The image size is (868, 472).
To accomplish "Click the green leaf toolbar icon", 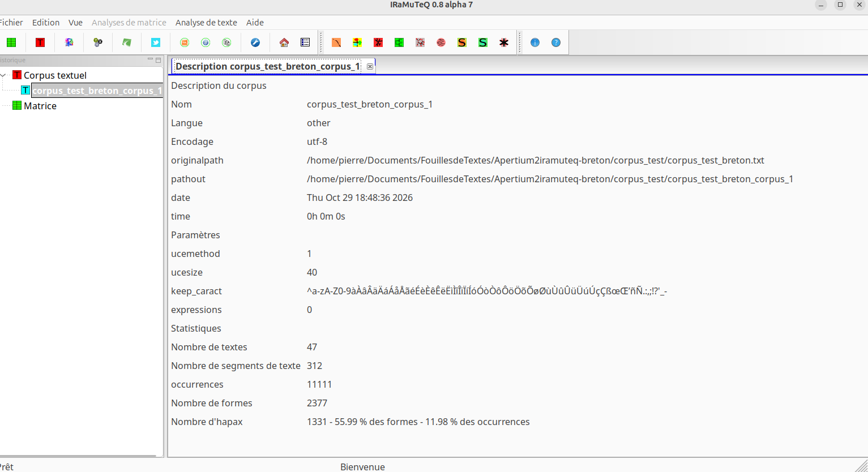I will 127,42.
